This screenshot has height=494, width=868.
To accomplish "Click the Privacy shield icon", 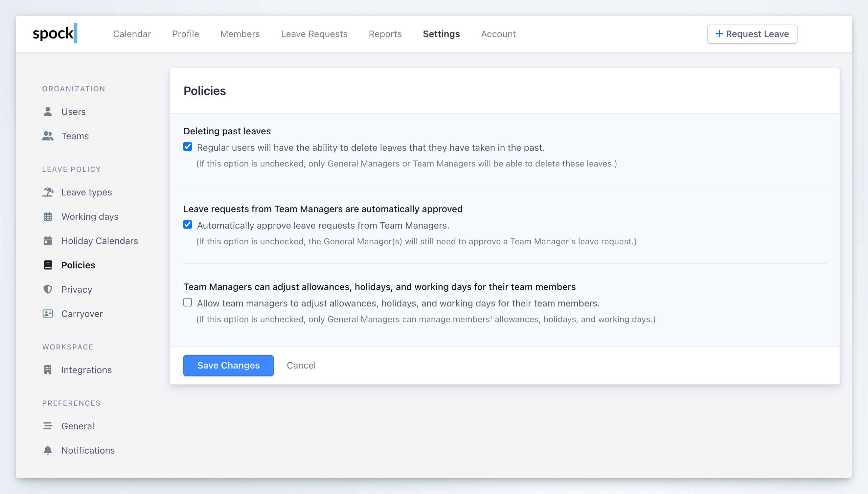I will click(x=48, y=289).
